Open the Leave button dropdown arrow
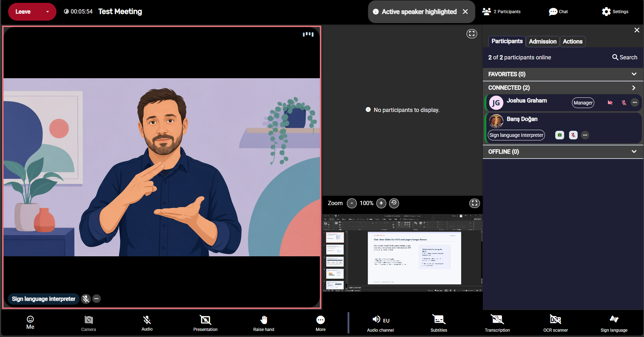This screenshot has height=337, width=644. click(48, 12)
